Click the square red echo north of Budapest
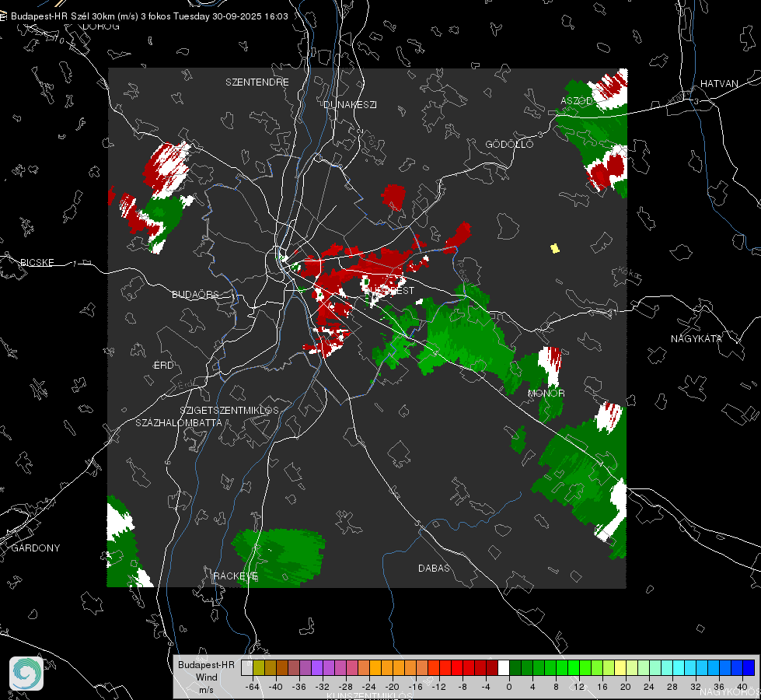 click(x=393, y=197)
